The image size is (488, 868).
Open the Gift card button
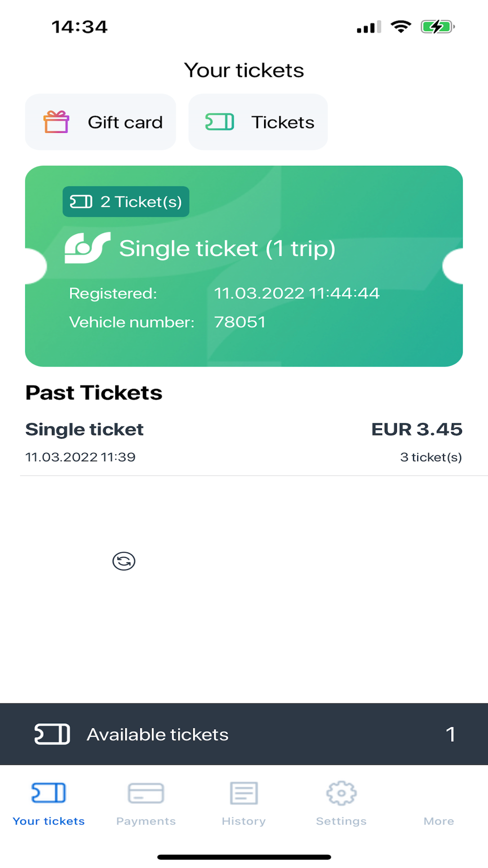101,122
